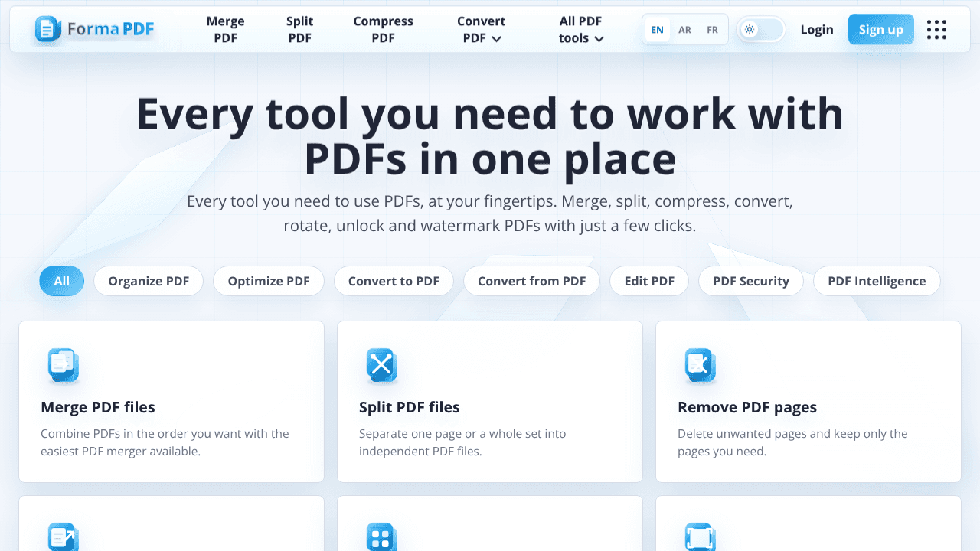This screenshot has width=980, height=551.
Task: Click the Remove PDF pages card icon
Action: pyautogui.click(x=700, y=365)
